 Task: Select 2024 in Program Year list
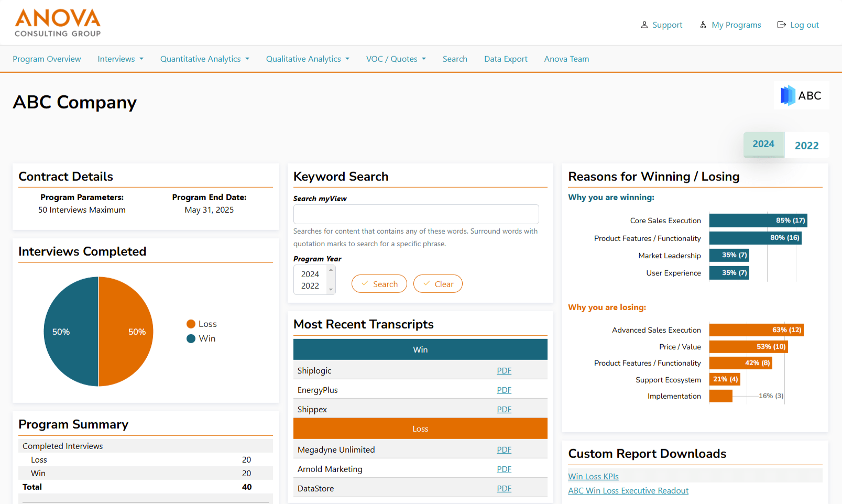[310, 274]
